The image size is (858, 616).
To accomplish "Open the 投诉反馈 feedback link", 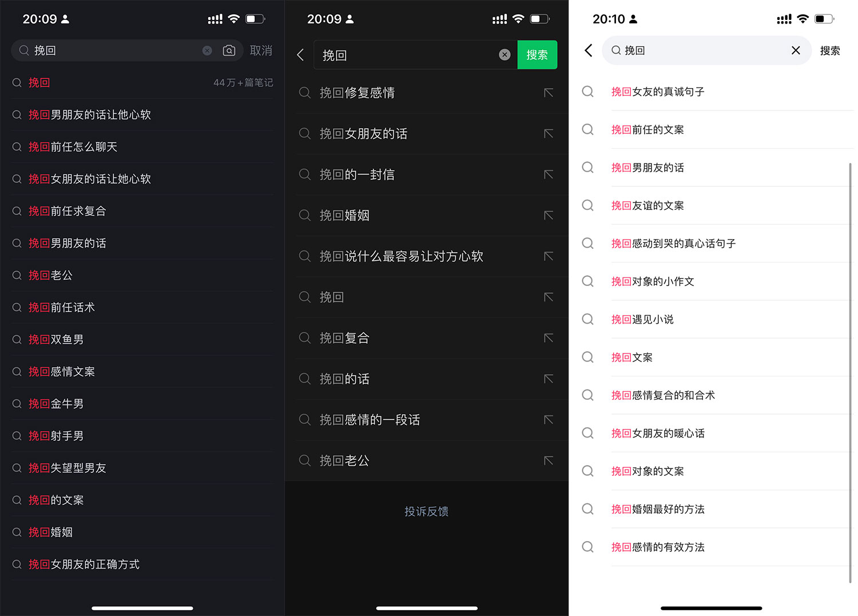I will (x=426, y=511).
